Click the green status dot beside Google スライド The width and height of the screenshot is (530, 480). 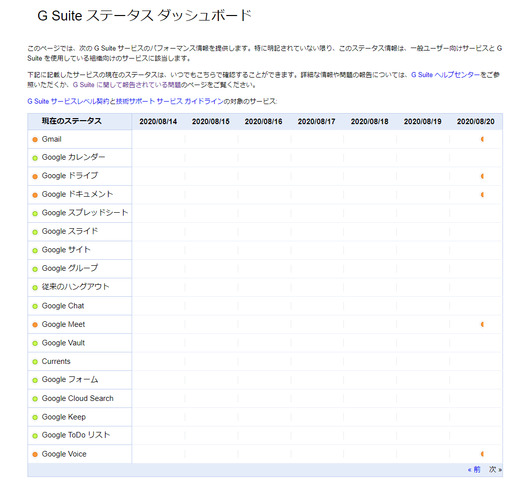[x=35, y=232]
